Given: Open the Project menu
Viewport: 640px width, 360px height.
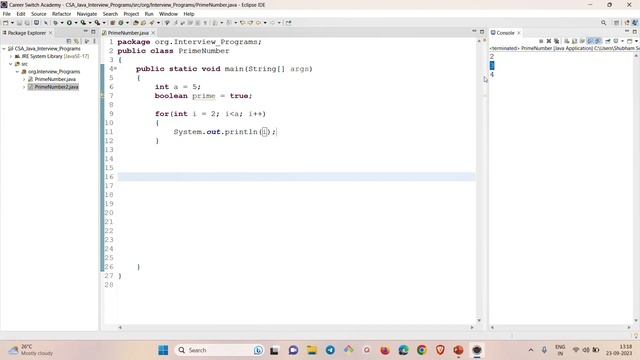Looking at the screenshot, I should coord(131,14).
